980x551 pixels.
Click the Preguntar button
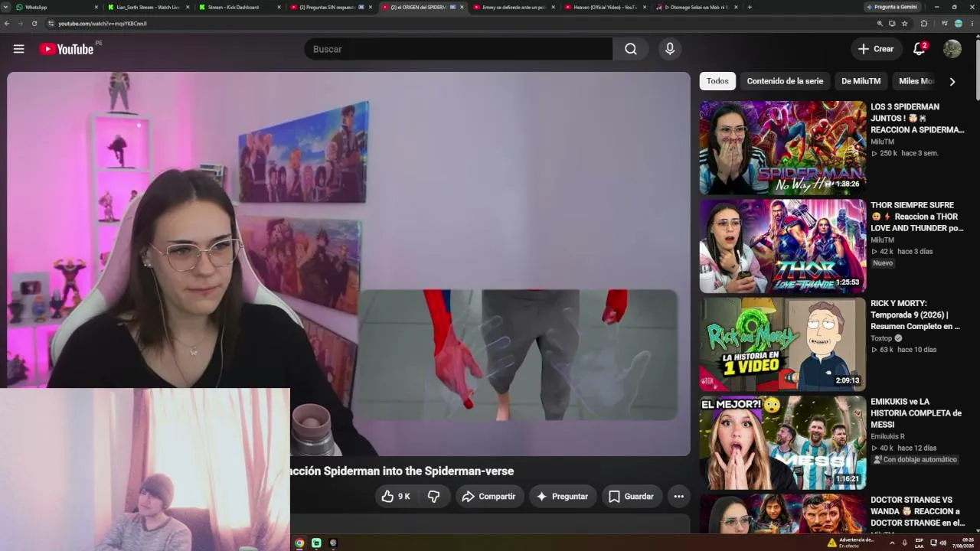[563, 497]
